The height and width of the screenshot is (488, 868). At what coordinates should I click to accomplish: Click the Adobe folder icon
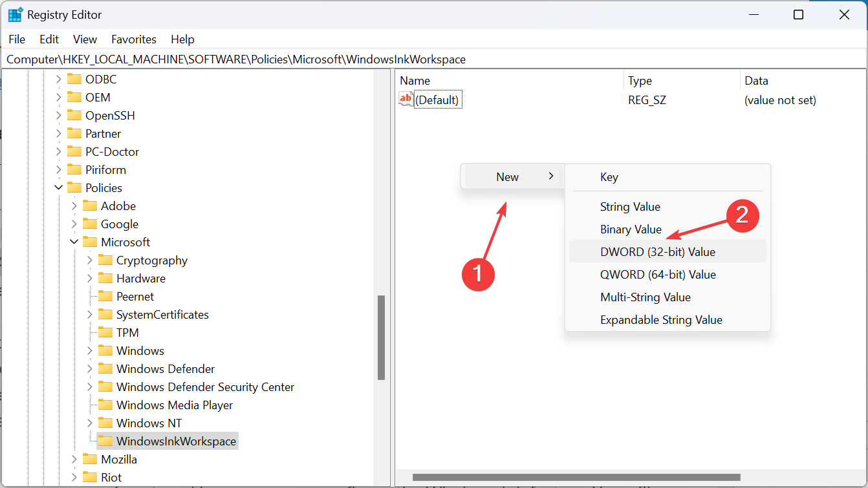(x=90, y=206)
